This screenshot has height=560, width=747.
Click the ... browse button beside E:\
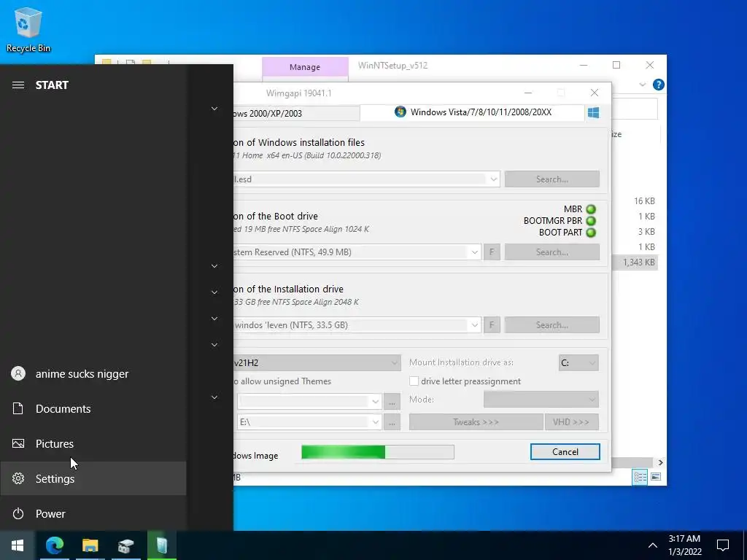[392, 422]
